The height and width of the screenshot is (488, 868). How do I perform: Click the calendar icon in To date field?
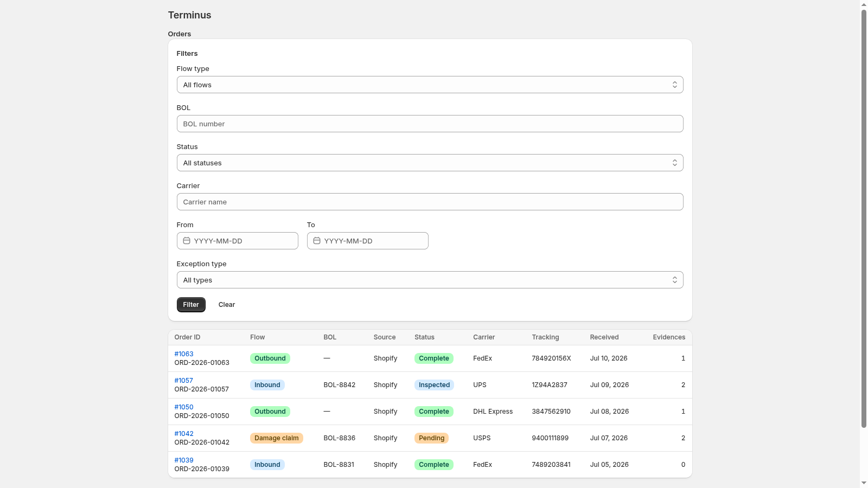coord(317,241)
